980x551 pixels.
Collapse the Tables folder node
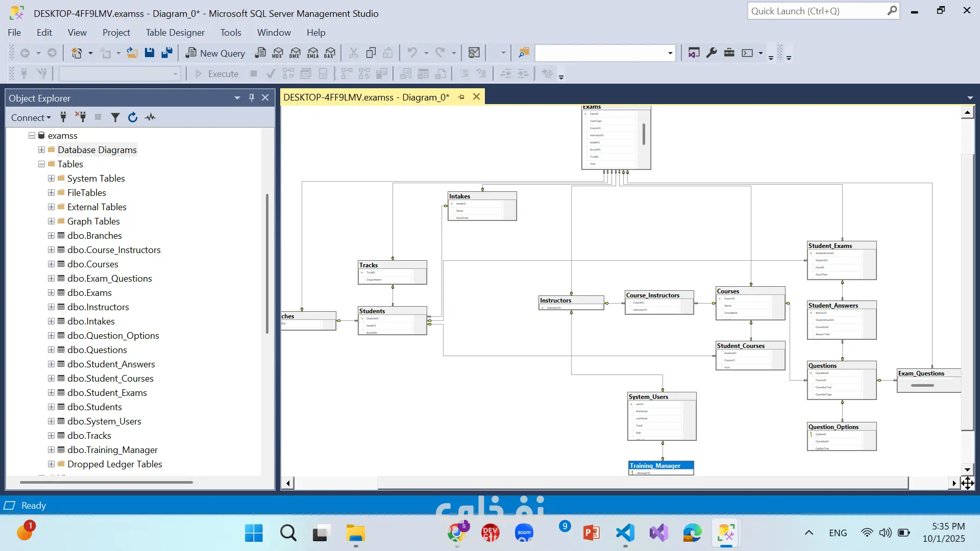point(41,164)
